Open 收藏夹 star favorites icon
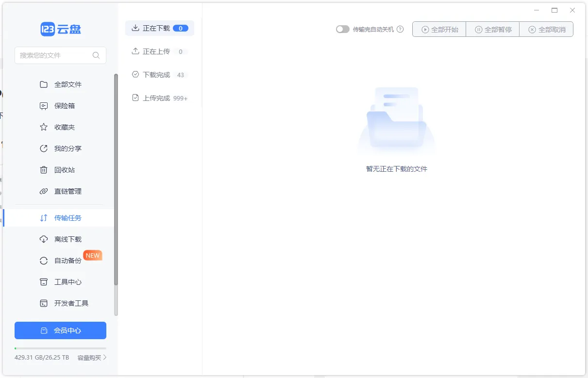Screen dimensions: 588x378 [x=44, y=127]
